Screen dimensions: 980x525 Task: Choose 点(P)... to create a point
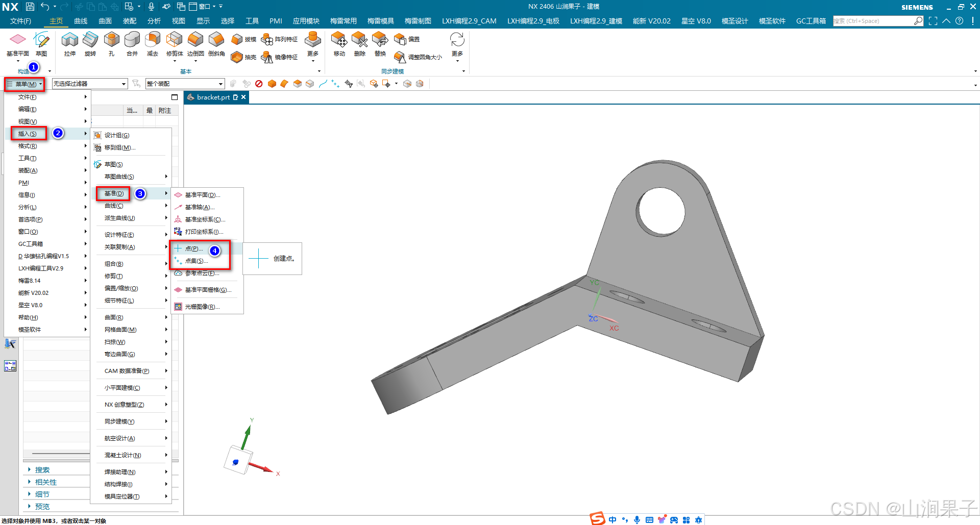tap(194, 248)
